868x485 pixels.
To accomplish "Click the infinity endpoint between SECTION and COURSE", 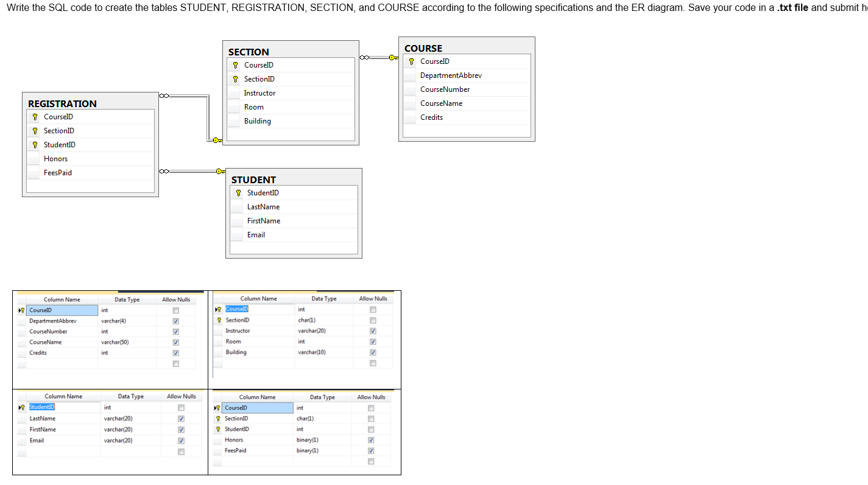I will [364, 58].
